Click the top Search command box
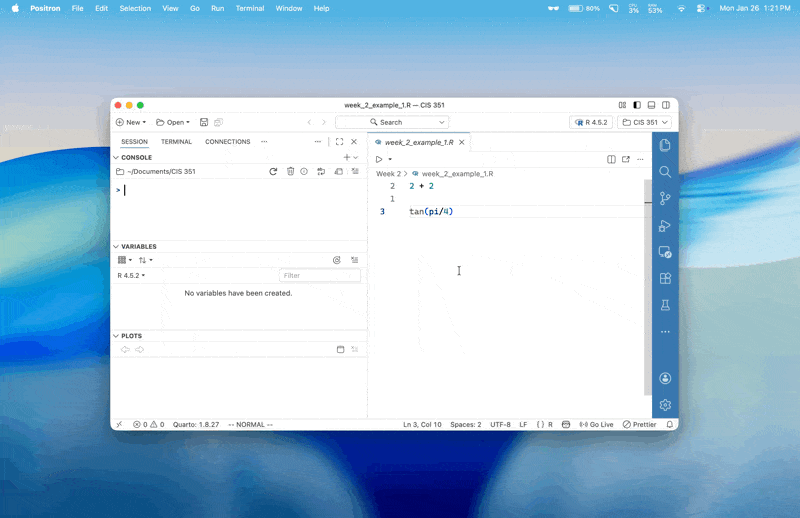800x518 pixels. click(x=392, y=122)
